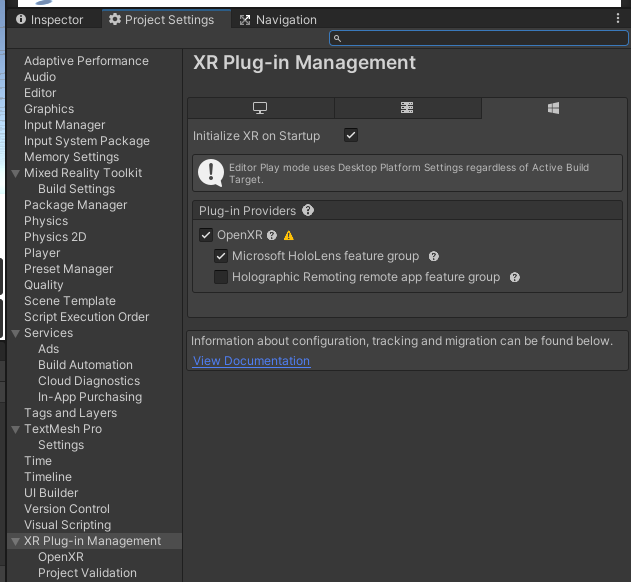The height and width of the screenshot is (582, 631).
Task: Open help for Microsoft HoloLens feature group
Action: [x=433, y=256]
